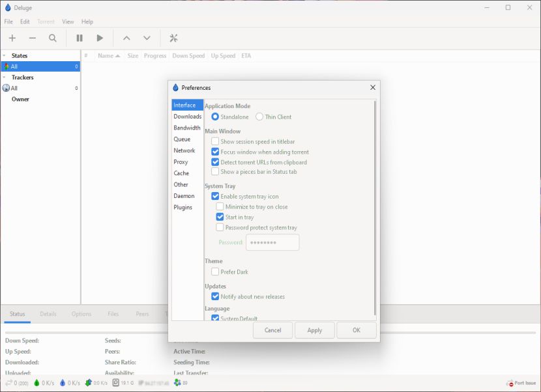
Task: Click the Port Issue warning icon
Action: [510, 383]
